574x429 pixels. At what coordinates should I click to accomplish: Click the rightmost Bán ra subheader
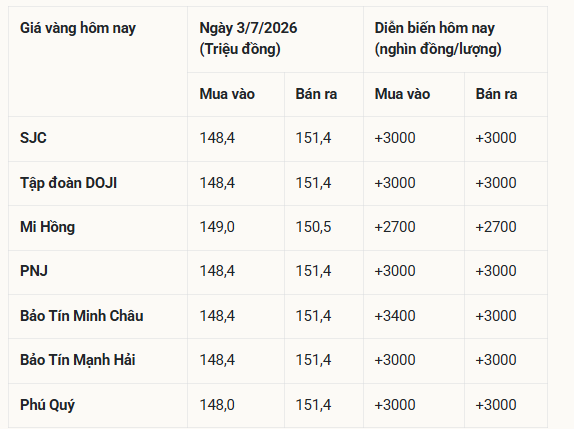[496, 94]
